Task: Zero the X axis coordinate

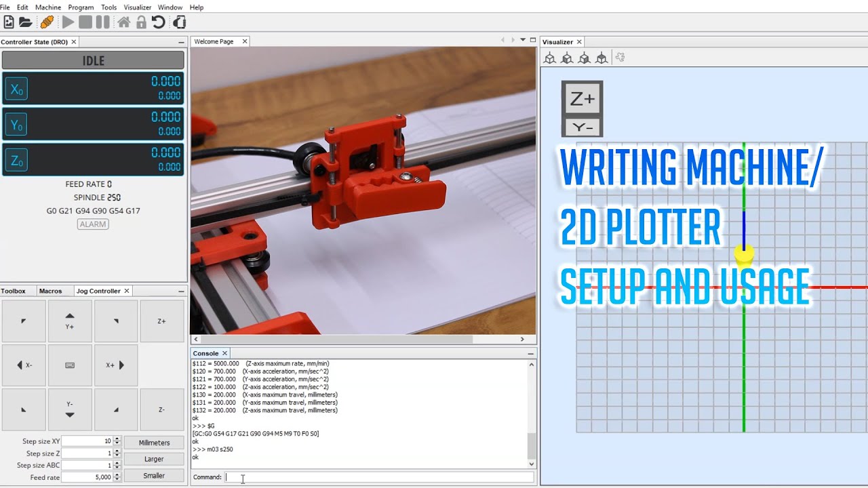Action: tap(16, 88)
